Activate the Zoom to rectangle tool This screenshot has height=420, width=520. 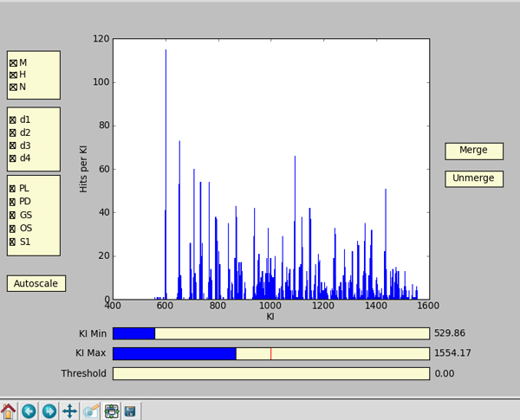[x=91, y=410]
